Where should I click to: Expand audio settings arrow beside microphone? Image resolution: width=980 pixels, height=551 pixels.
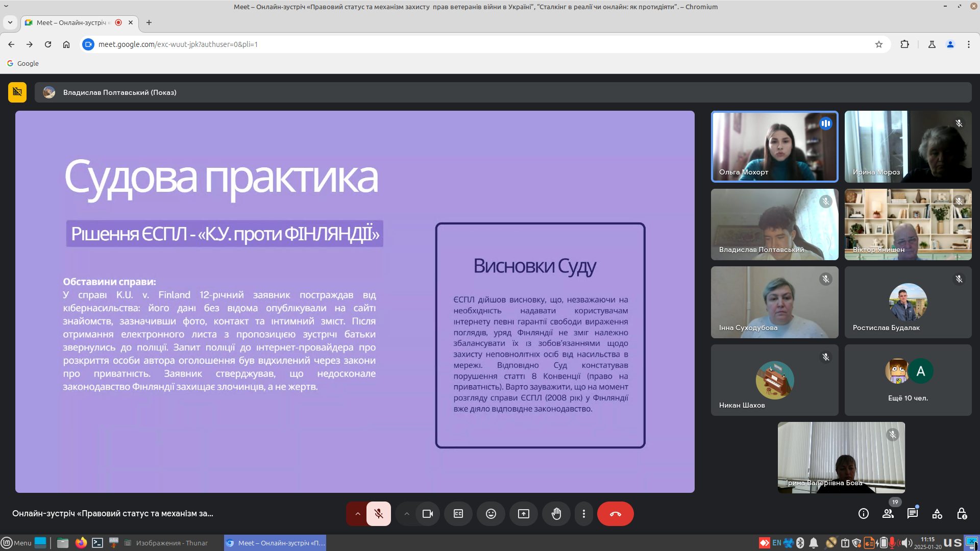[357, 514]
